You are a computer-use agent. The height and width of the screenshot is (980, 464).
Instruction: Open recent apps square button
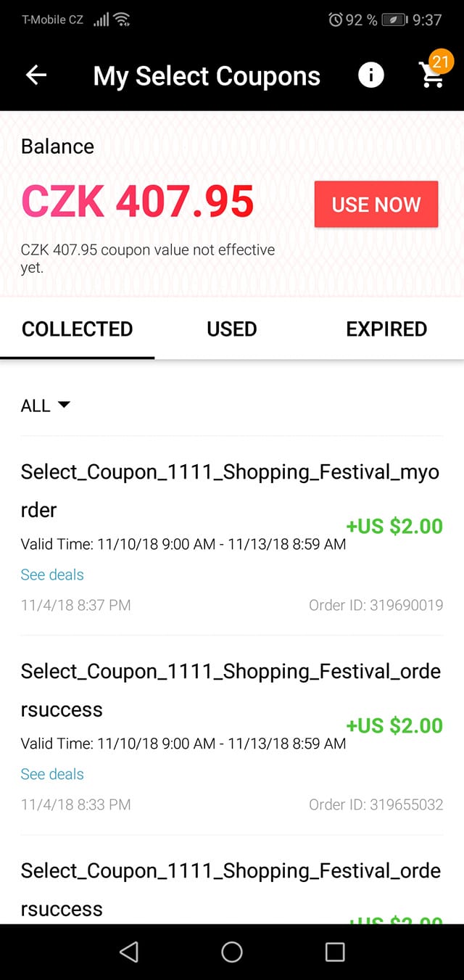pos(335,952)
